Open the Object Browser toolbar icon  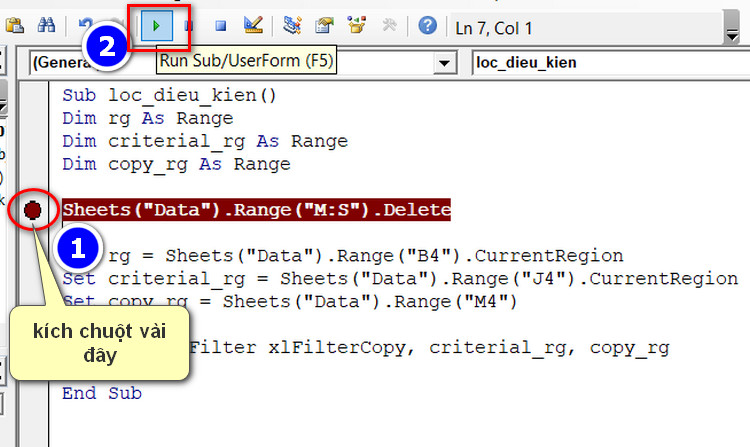click(x=357, y=25)
